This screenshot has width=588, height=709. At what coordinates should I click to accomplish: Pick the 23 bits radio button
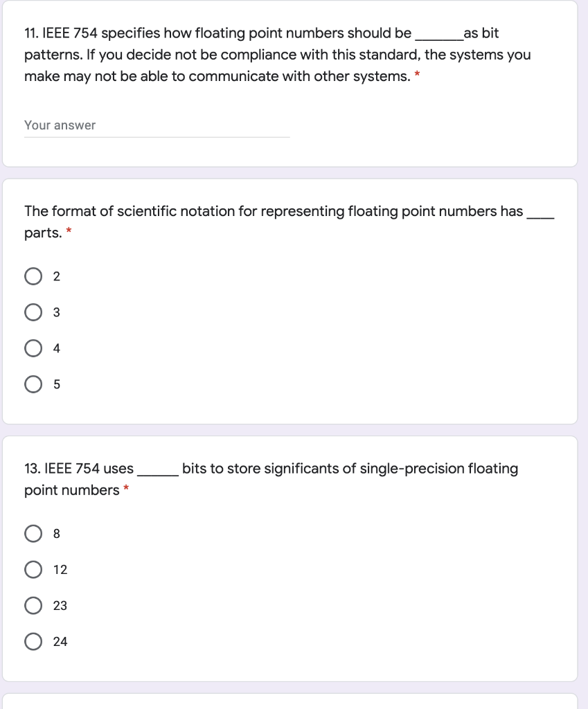33,606
